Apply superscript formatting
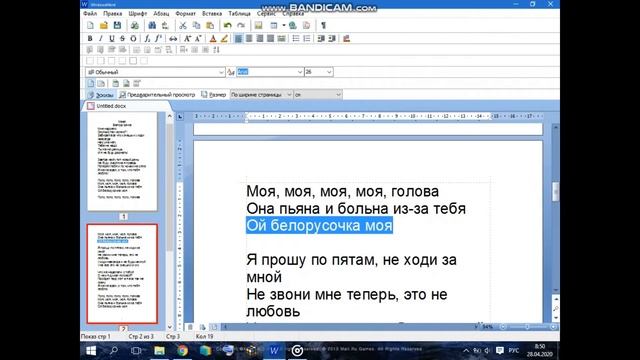This screenshot has height=360, width=640. pyautogui.click(x=158, y=39)
